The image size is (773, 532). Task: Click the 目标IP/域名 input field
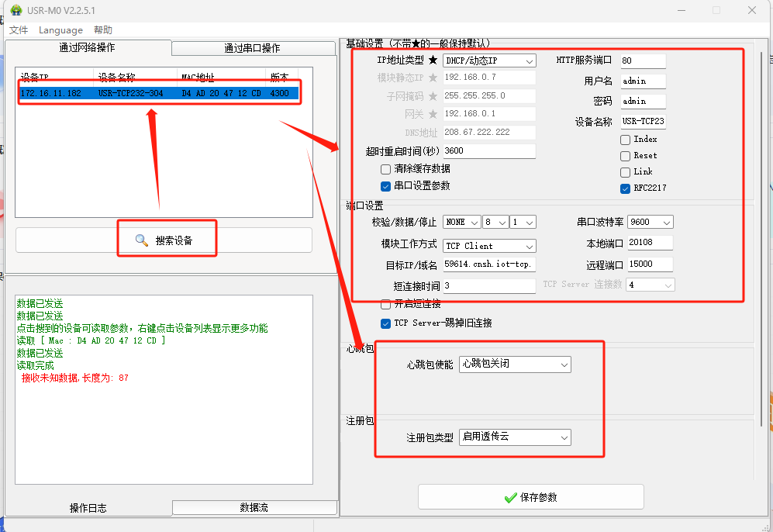pyautogui.click(x=488, y=264)
